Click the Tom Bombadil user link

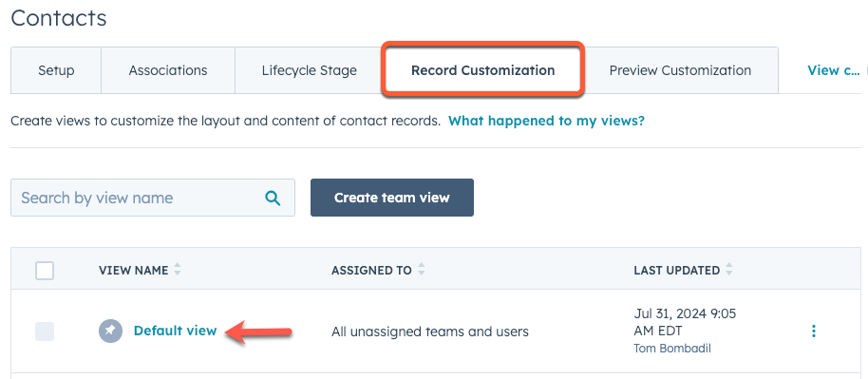pos(672,349)
